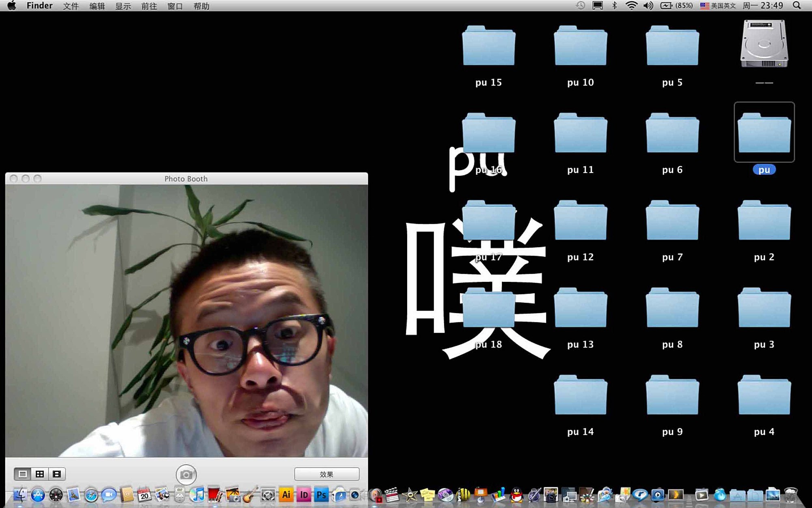The image size is (812, 508).
Task: Open Safari from the Dock
Action: coord(91,495)
